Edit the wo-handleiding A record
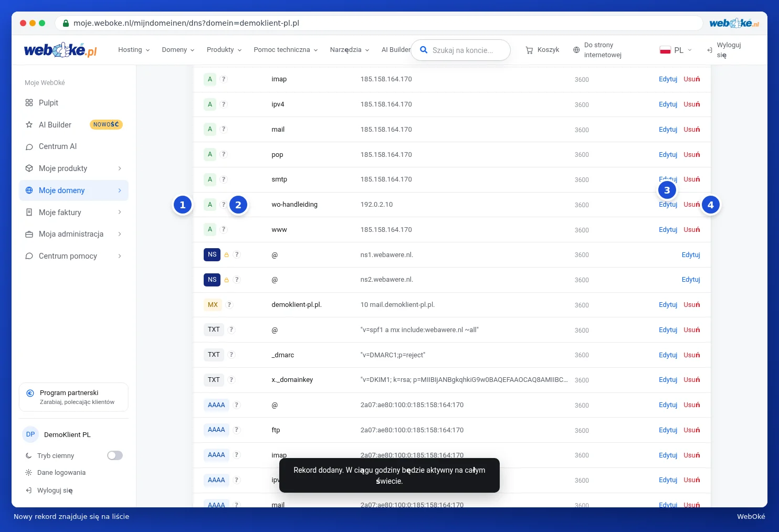 point(668,205)
